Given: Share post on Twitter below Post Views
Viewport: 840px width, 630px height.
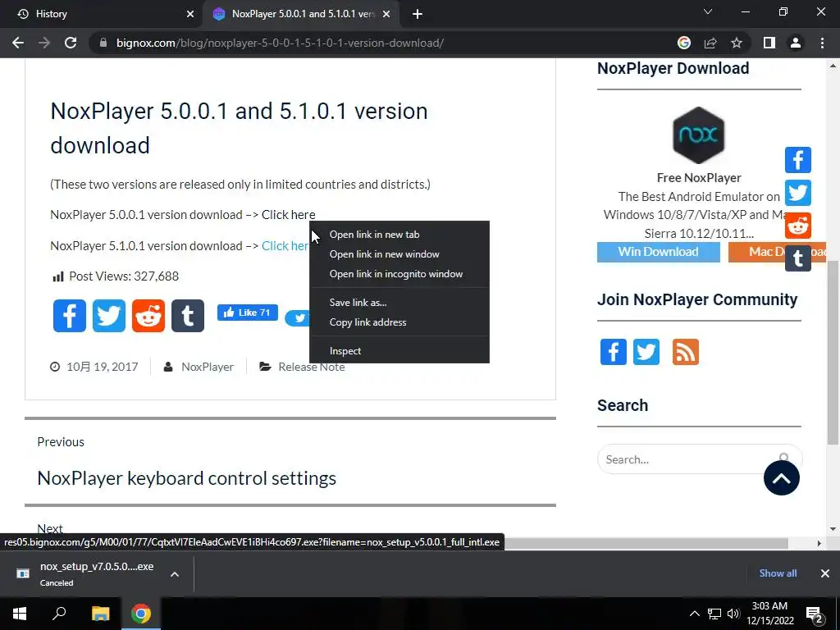Looking at the screenshot, I should coord(109,316).
